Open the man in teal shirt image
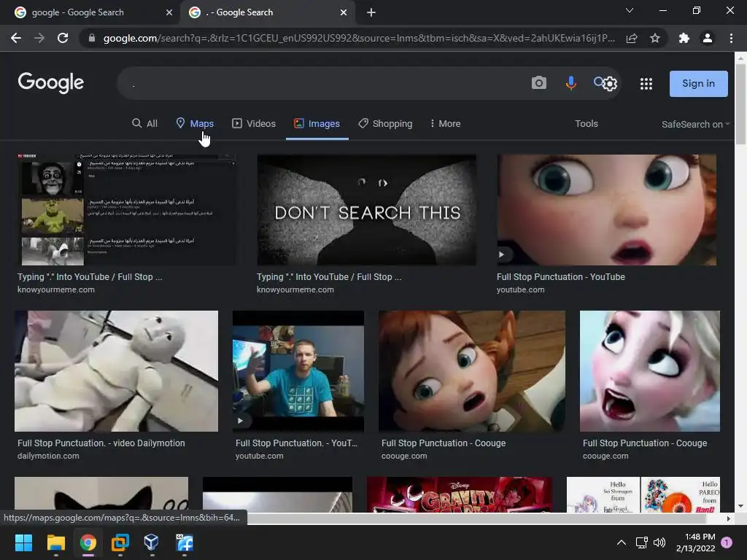Viewport: 747px width, 560px height. (x=298, y=371)
